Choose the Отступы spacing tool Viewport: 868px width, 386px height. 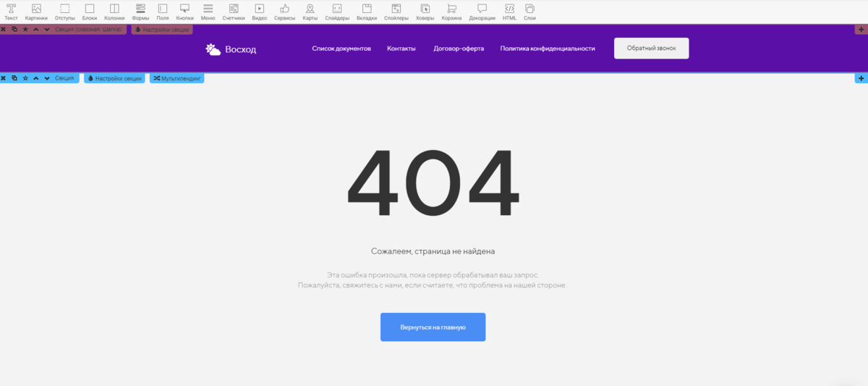point(65,12)
